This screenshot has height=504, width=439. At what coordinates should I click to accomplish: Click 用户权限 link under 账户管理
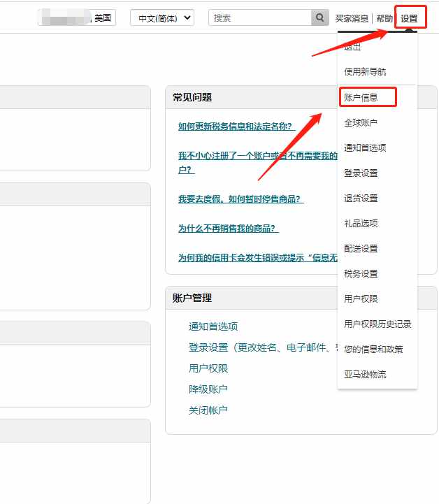coord(208,368)
